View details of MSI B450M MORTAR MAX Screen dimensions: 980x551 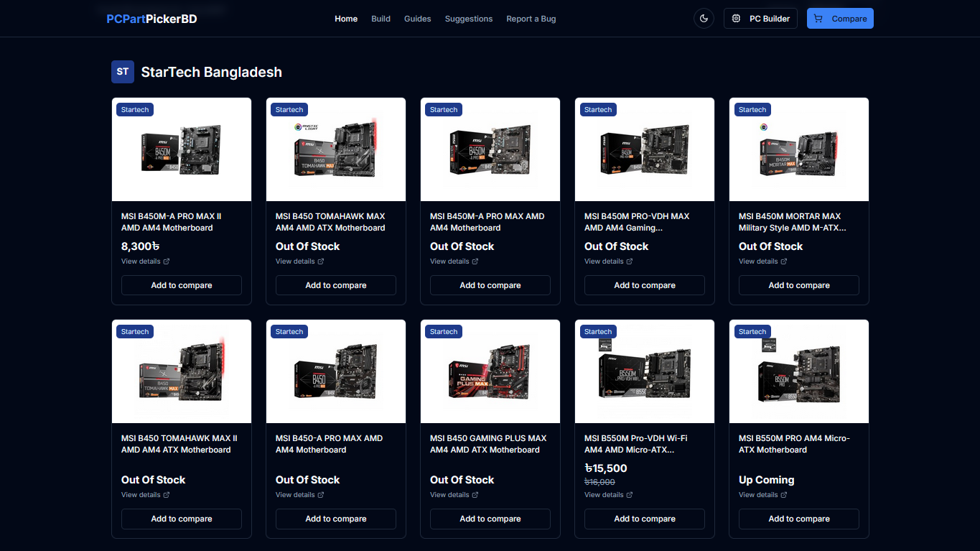(763, 261)
